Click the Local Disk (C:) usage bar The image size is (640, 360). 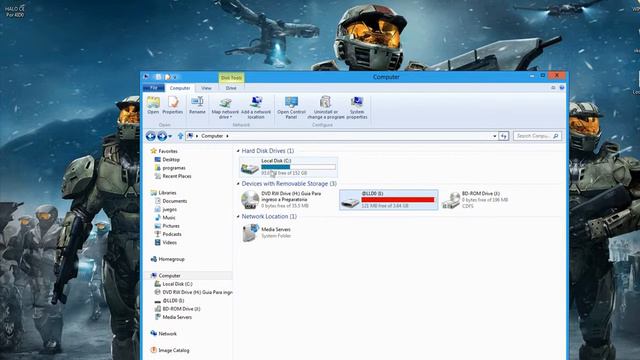pyautogui.click(x=298, y=167)
